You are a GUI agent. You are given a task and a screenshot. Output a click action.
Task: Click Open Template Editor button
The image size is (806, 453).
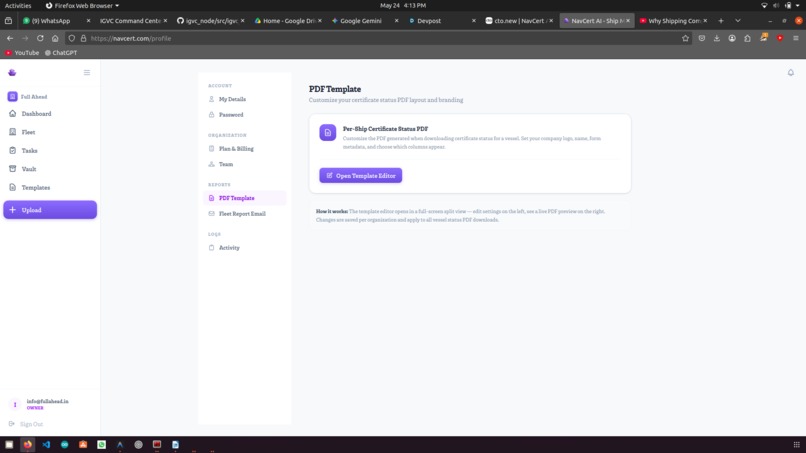tap(360, 175)
